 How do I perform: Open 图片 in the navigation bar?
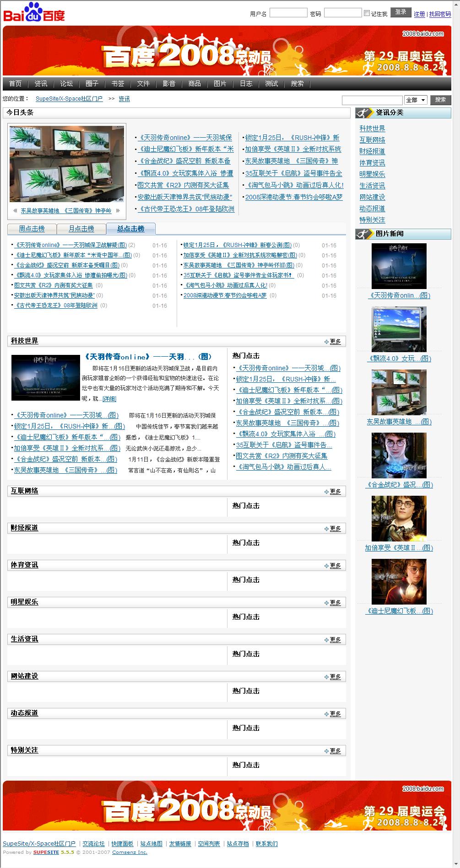220,84
